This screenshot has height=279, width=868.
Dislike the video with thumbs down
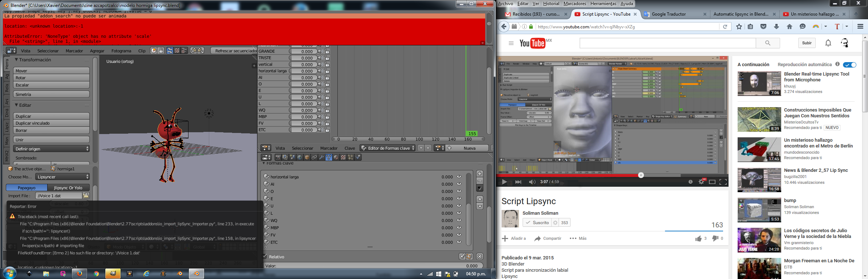[x=715, y=238]
